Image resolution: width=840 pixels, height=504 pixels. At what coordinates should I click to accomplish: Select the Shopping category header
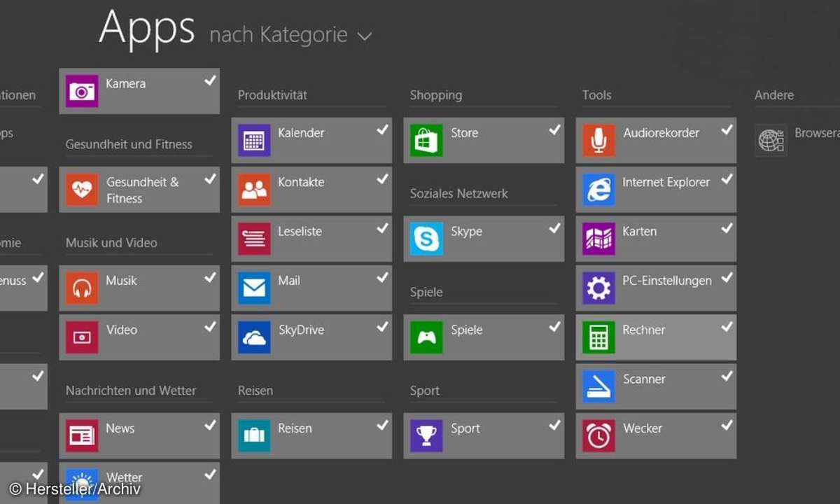pos(436,95)
